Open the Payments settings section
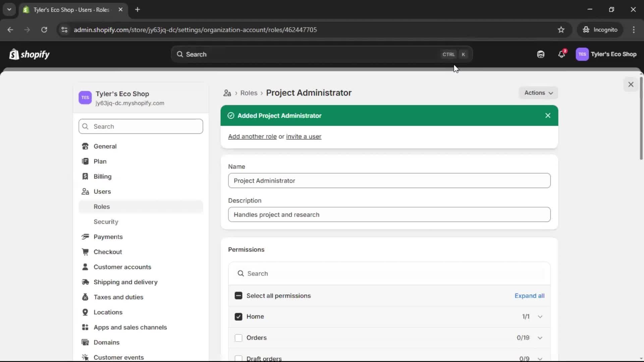 pos(108,237)
